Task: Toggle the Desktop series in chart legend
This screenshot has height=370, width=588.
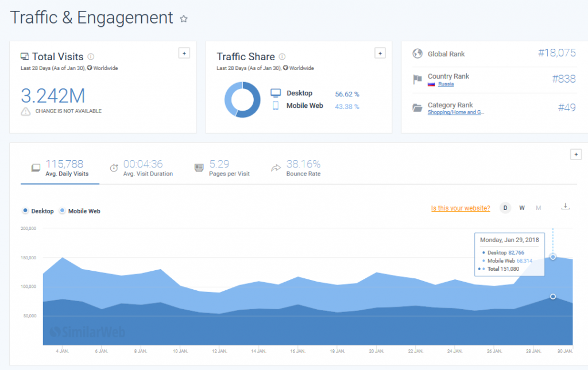Action: tap(38, 211)
